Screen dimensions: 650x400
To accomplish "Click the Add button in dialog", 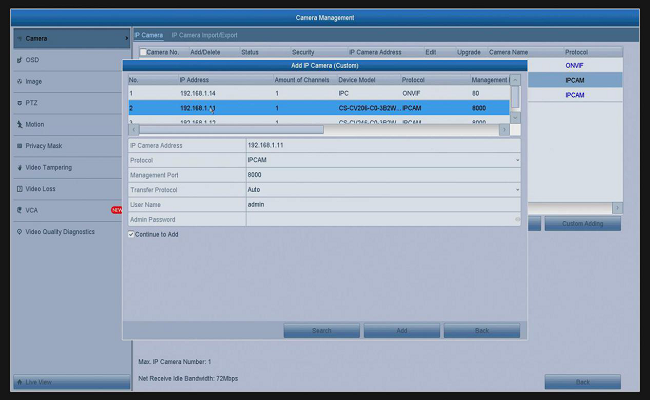I will tap(402, 331).
